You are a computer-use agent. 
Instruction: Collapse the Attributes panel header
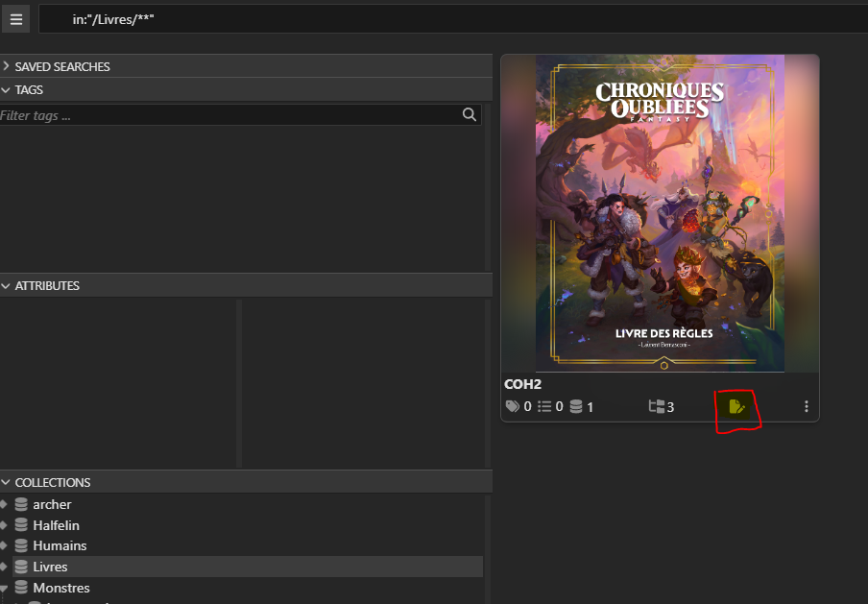coord(7,285)
